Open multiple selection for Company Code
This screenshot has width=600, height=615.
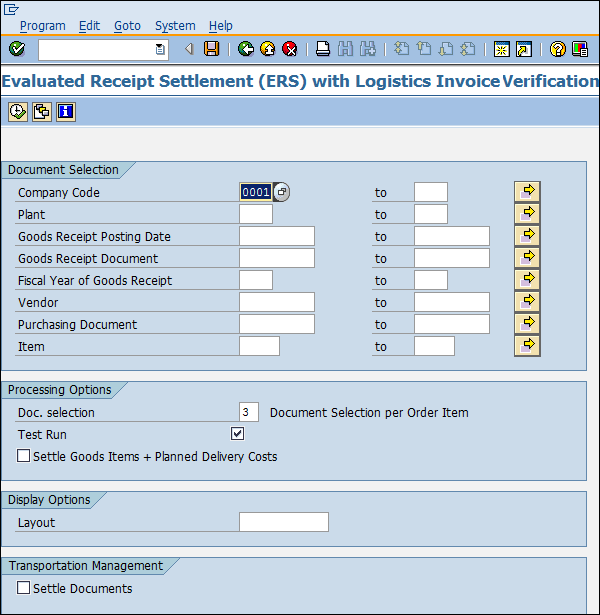tap(527, 192)
